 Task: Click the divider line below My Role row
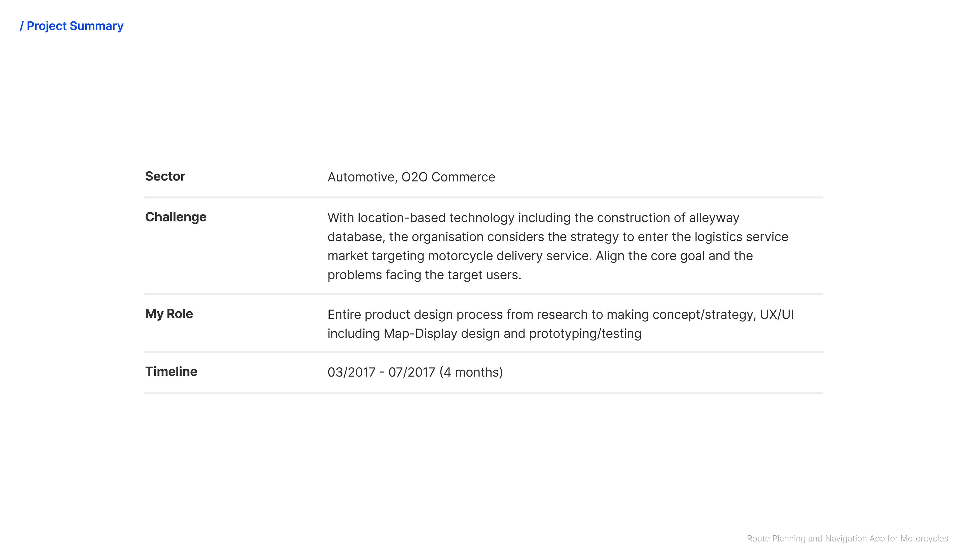pos(483,352)
